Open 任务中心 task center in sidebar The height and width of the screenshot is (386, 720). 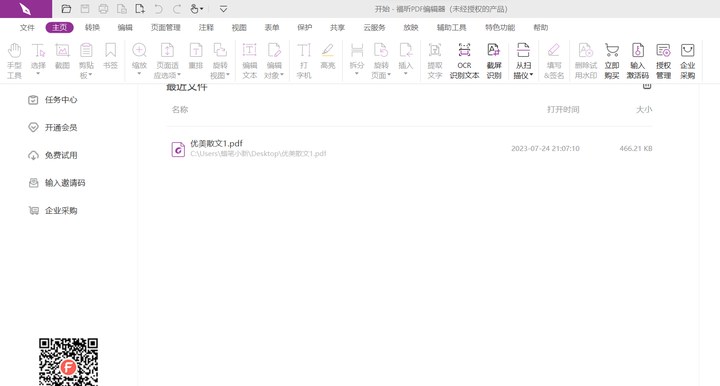pyautogui.click(x=52, y=100)
